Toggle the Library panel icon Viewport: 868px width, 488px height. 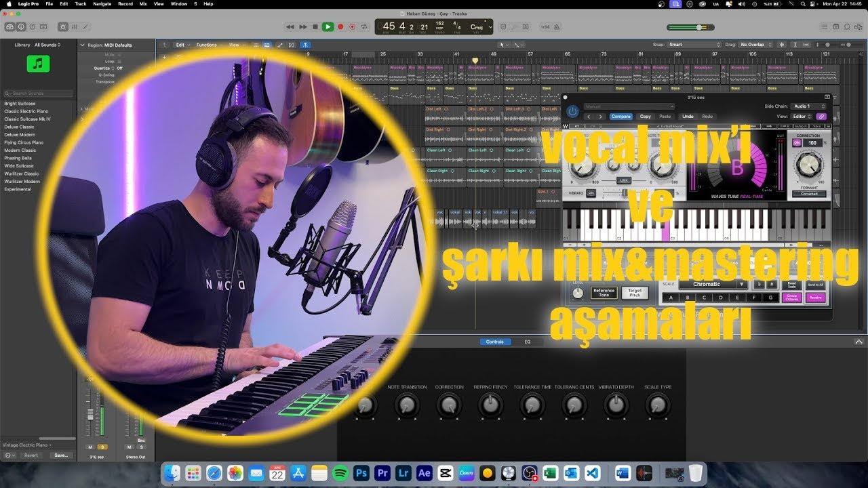[10, 27]
